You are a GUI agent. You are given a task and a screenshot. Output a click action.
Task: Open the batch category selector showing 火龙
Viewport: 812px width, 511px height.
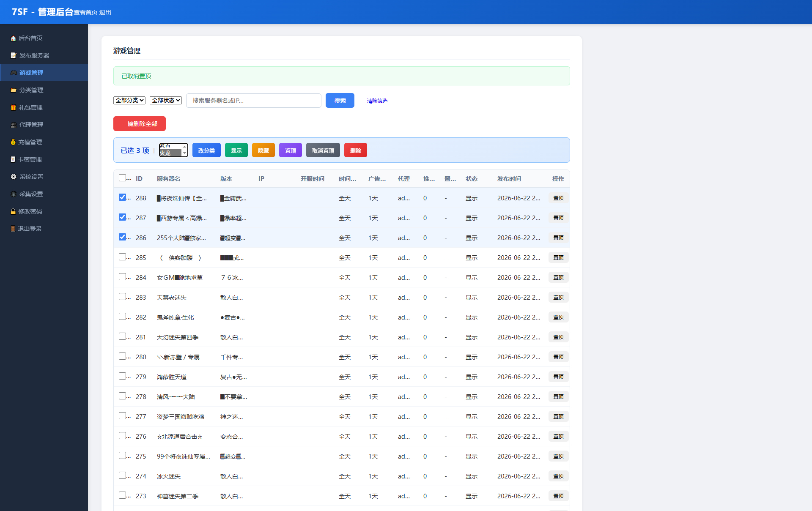(x=173, y=150)
